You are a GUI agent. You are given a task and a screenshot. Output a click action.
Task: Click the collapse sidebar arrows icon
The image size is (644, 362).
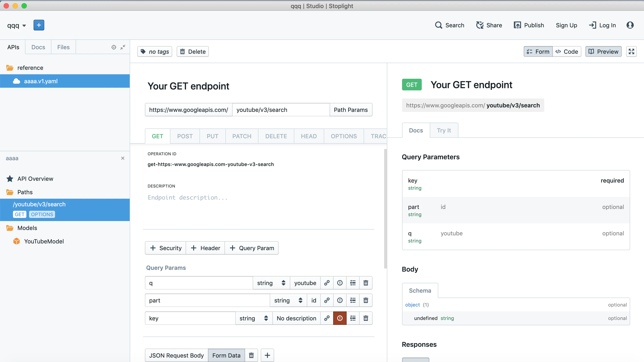pos(123,47)
